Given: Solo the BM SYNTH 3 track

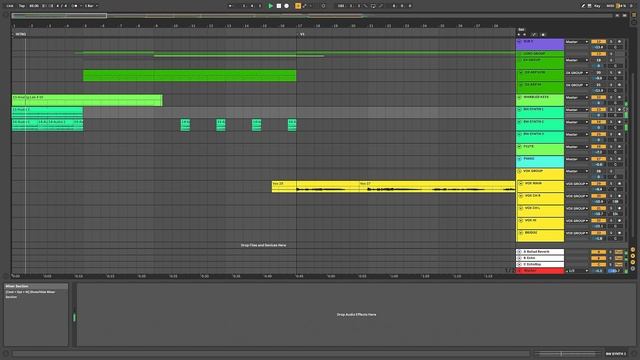Looking at the screenshot, I should click(x=611, y=134).
